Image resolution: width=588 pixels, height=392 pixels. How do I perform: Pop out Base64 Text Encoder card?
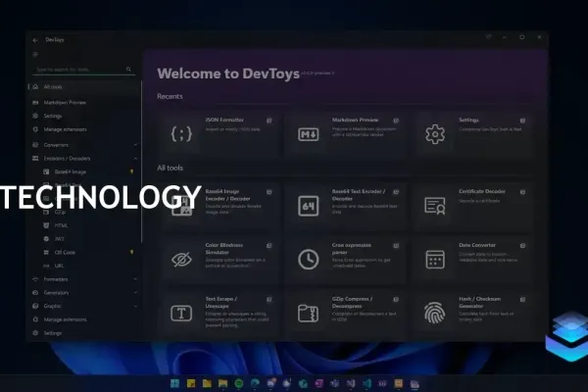point(396,192)
